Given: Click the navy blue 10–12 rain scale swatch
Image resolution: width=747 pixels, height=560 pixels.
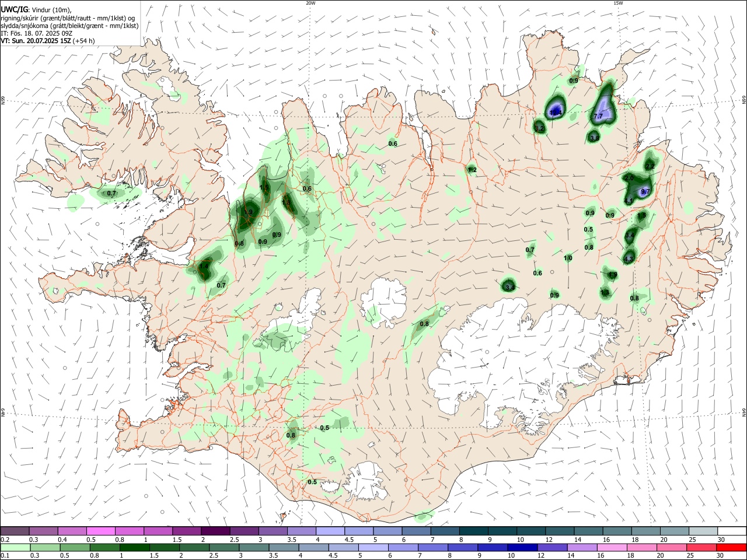Looking at the screenshot, I should click(522, 547).
